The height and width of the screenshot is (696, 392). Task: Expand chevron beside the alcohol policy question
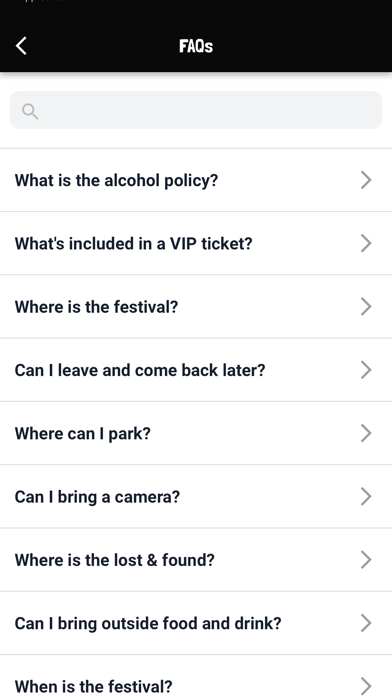[366, 180]
